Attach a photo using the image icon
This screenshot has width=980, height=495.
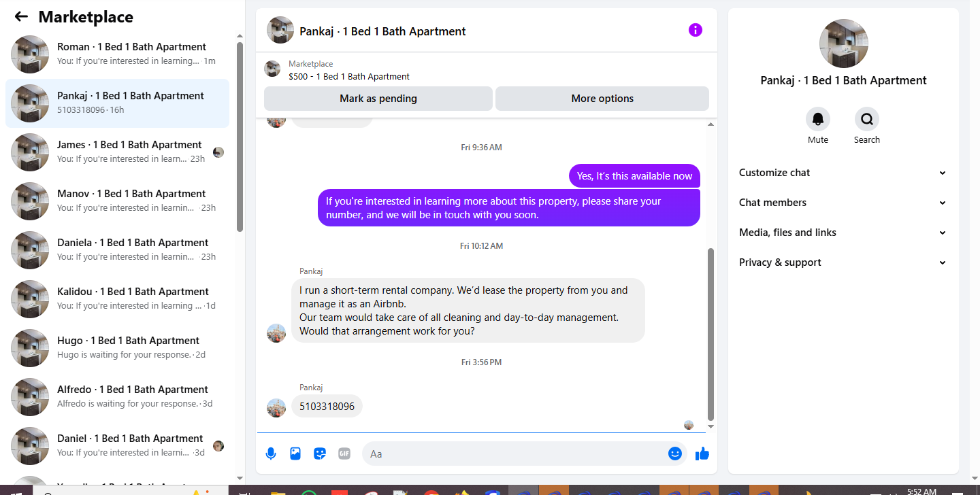(295, 454)
